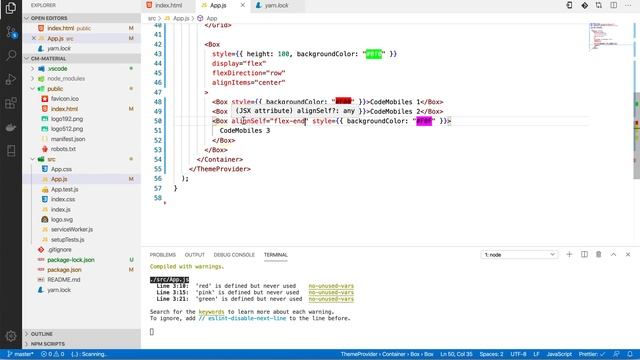
Task: Click the 'keywords' link in terminal
Action: [211, 312]
